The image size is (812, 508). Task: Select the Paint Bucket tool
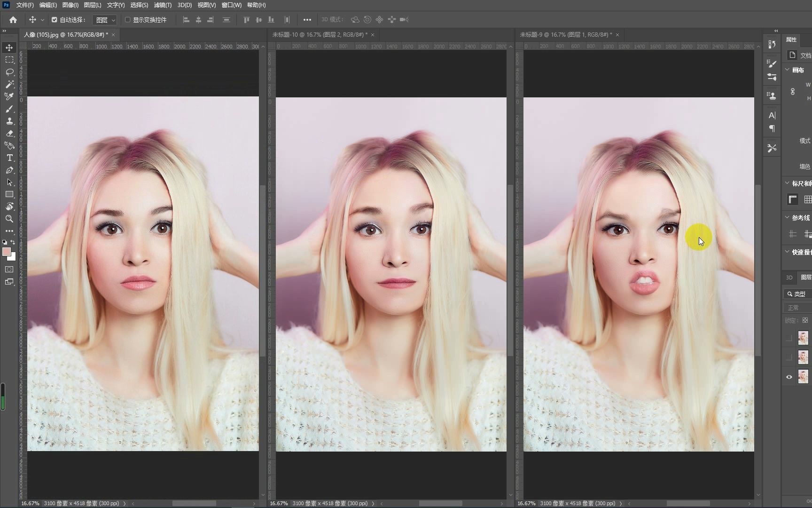tap(9, 145)
